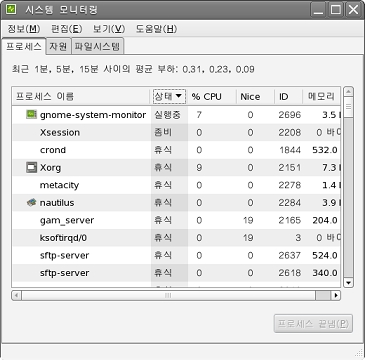Select the gam_server process row

176,220
